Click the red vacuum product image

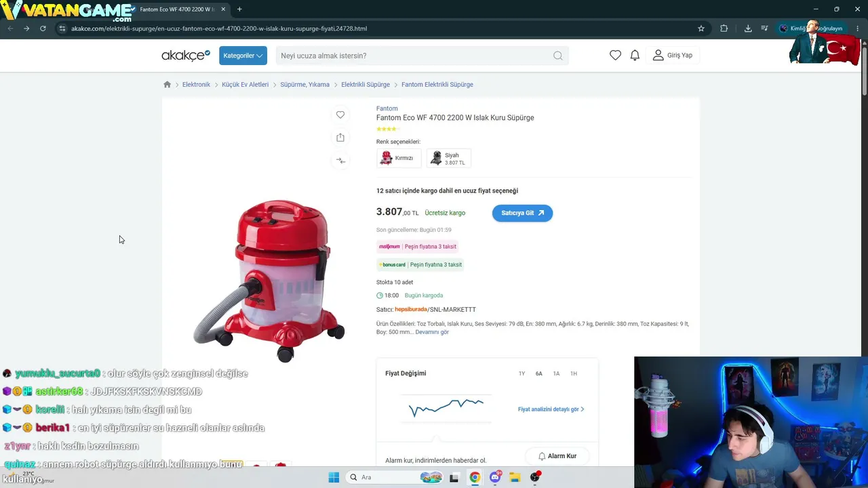(x=270, y=281)
